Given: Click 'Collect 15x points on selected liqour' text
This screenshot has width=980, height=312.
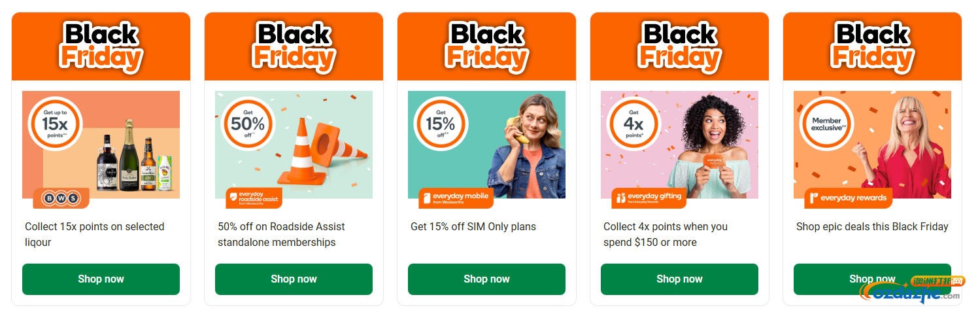Looking at the screenshot, I should [x=94, y=234].
